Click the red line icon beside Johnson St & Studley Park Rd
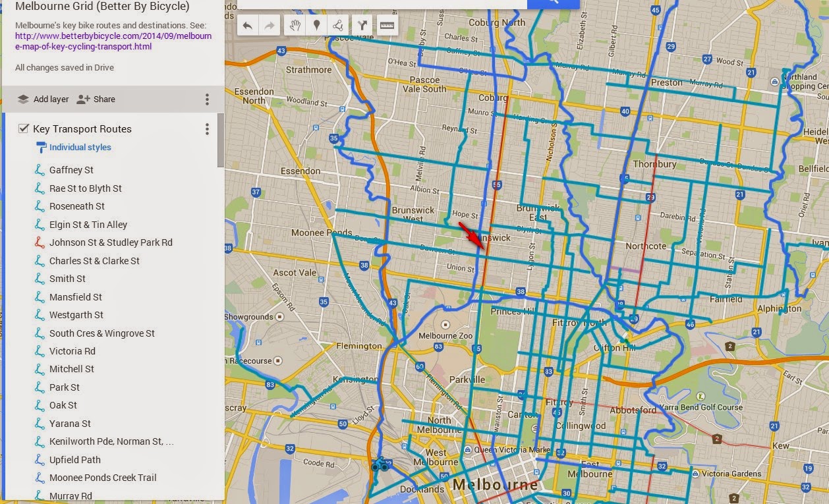The height and width of the screenshot is (504, 829). pos(40,242)
